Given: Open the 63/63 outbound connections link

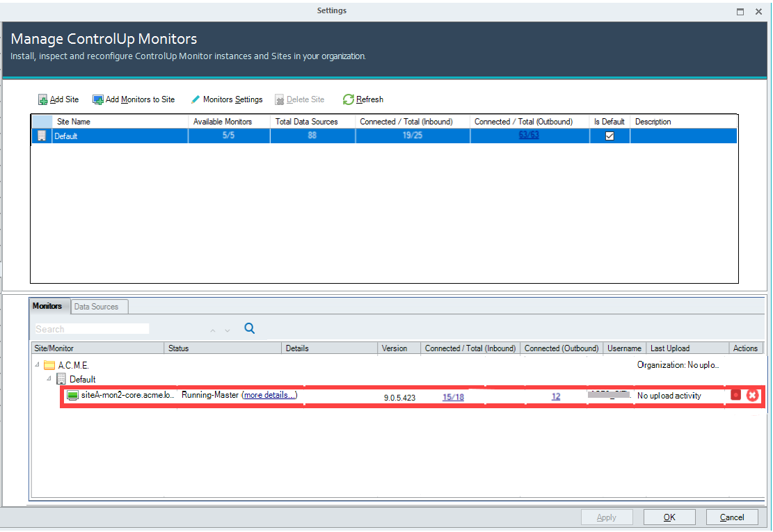Looking at the screenshot, I should click(529, 136).
